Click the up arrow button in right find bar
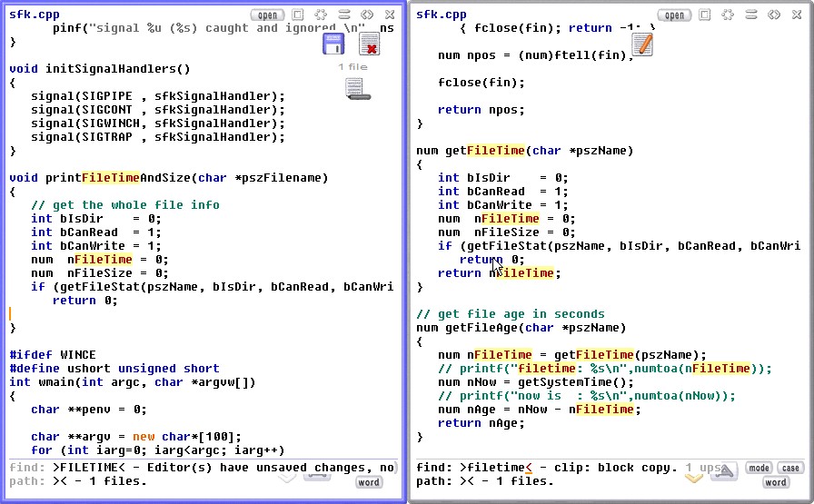 tap(725, 469)
